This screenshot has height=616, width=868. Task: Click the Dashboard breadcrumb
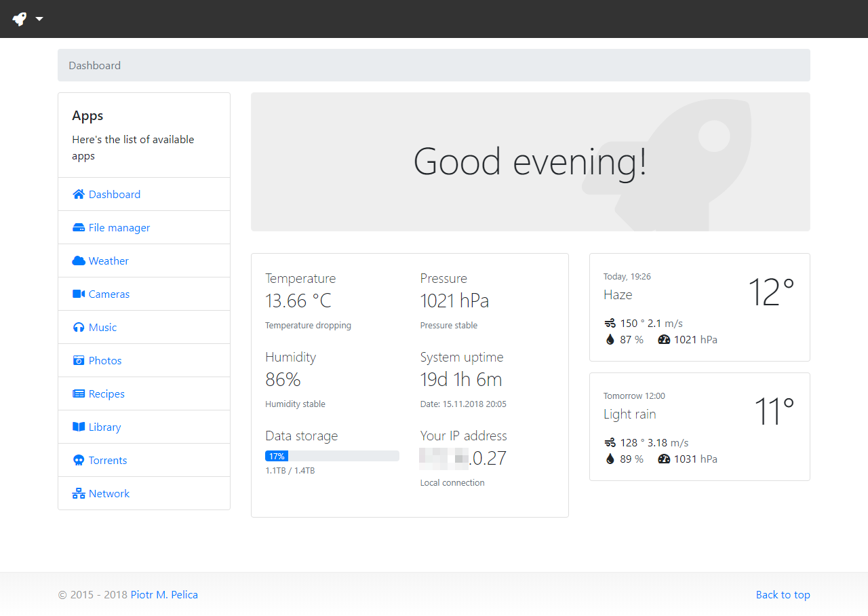tap(94, 66)
